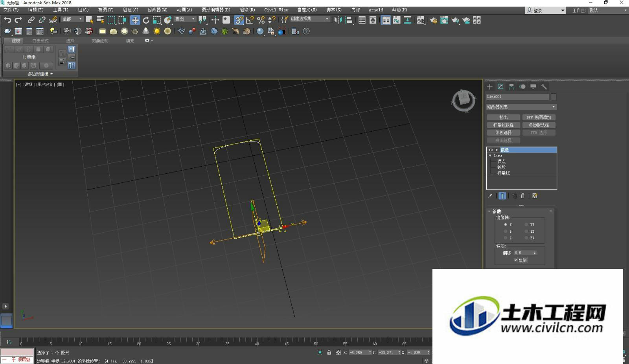Open the Align tool
The image size is (629, 364).
349,20
